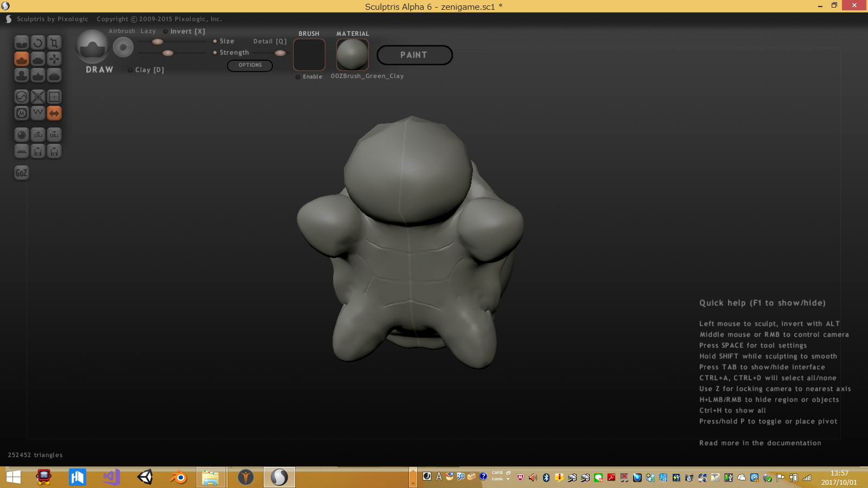Image resolution: width=868 pixels, height=488 pixels.
Task: Toggle the brush texture Enable option
Action: (309, 77)
